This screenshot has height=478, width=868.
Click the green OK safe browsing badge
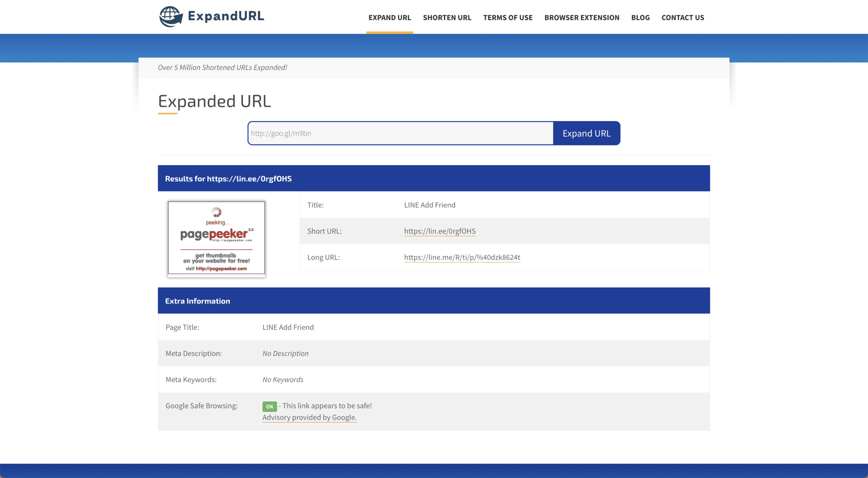click(x=270, y=406)
